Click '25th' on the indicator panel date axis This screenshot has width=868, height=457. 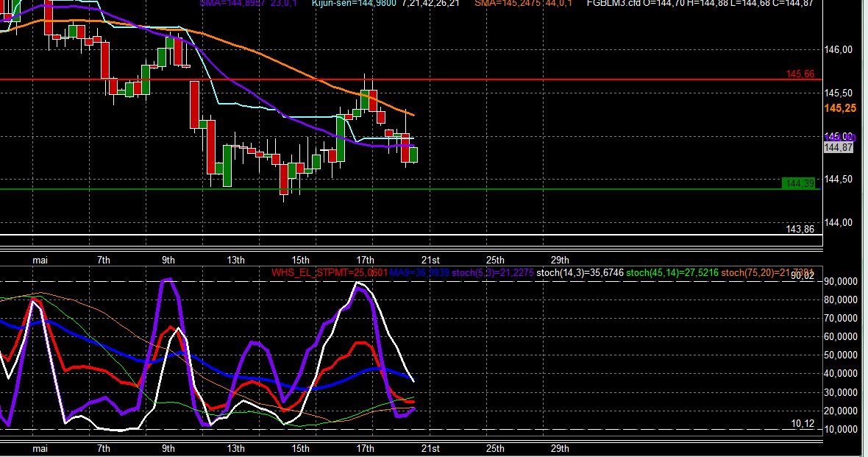click(495, 449)
